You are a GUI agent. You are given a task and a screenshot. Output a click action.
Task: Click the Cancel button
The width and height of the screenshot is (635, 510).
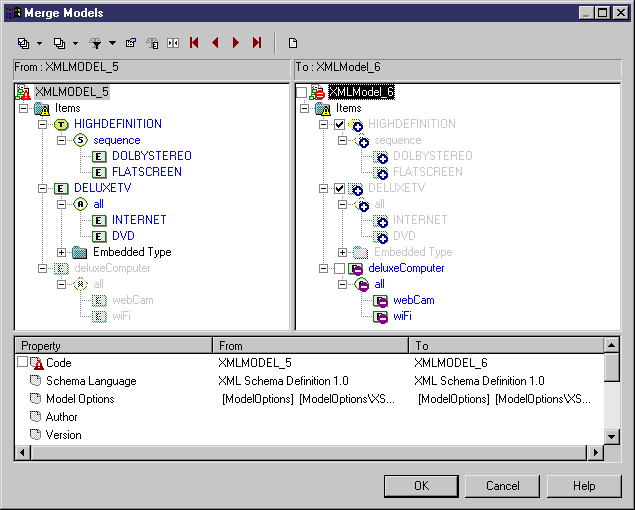[502, 486]
